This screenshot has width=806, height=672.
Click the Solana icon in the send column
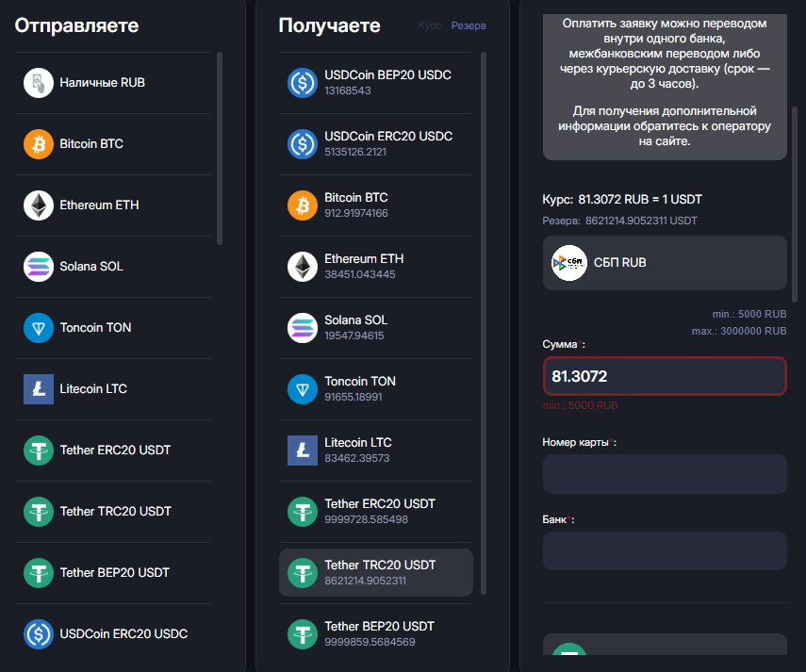click(39, 267)
